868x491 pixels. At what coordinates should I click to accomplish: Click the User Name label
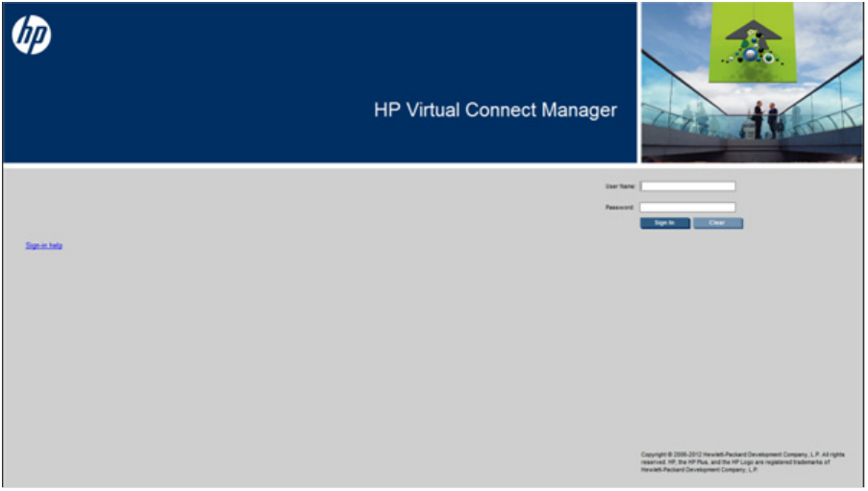click(620, 186)
